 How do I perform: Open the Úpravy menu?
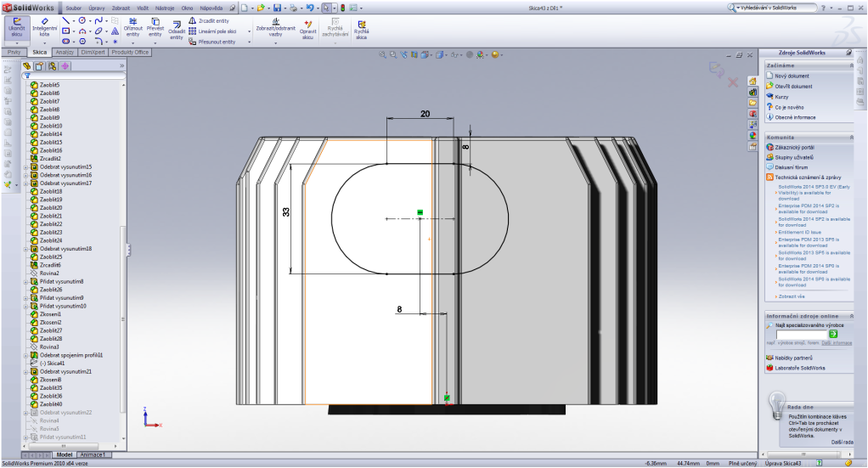(96, 8)
